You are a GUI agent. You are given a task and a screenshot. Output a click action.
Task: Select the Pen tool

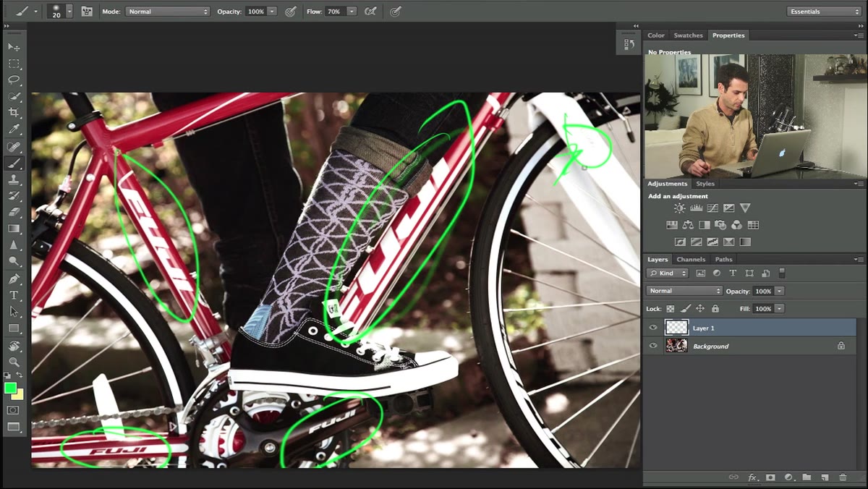point(14,278)
